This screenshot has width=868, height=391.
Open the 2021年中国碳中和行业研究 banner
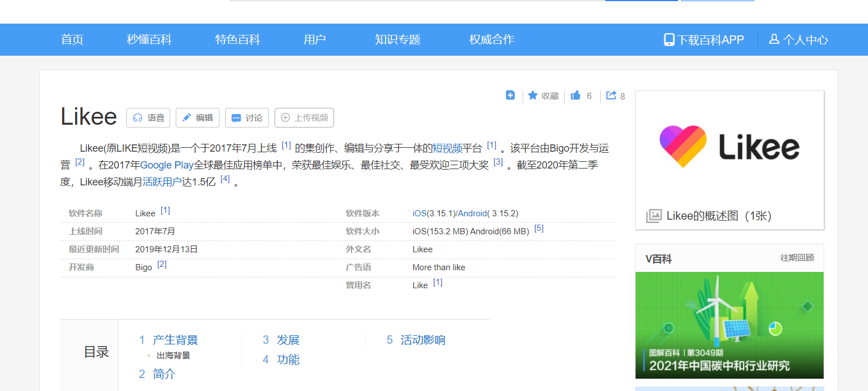pyautogui.click(x=729, y=325)
